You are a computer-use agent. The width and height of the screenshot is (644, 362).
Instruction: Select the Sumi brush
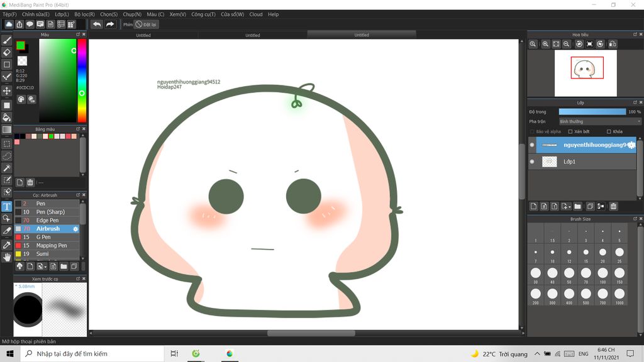[x=47, y=254]
